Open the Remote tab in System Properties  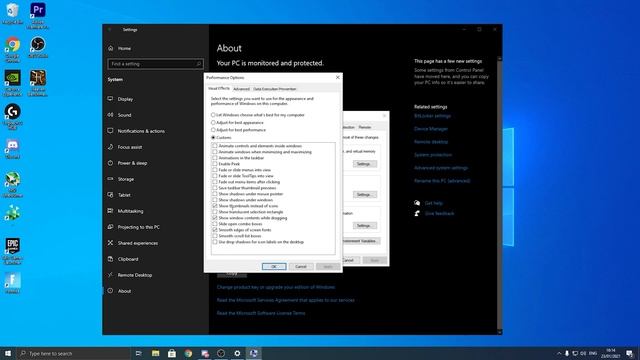click(365, 127)
